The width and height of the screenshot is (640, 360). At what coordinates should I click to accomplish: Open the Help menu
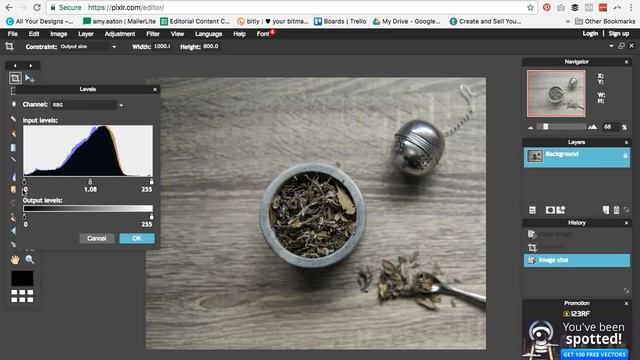[240, 34]
